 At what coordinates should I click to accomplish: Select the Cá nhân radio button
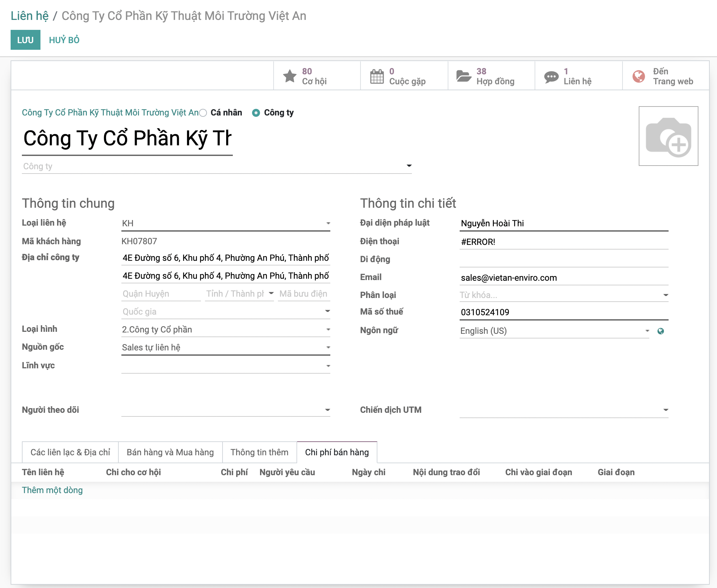(x=203, y=113)
